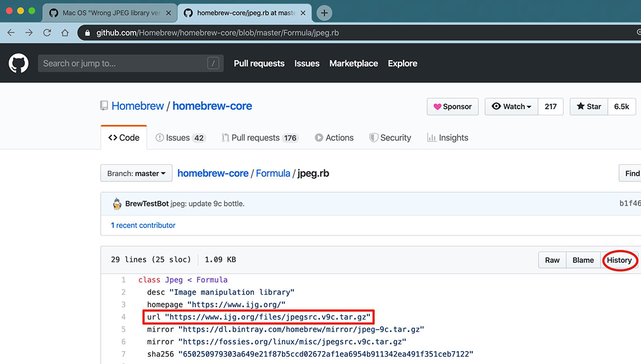Expand the Branch: master dropdown
641x364 pixels.
(136, 173)
